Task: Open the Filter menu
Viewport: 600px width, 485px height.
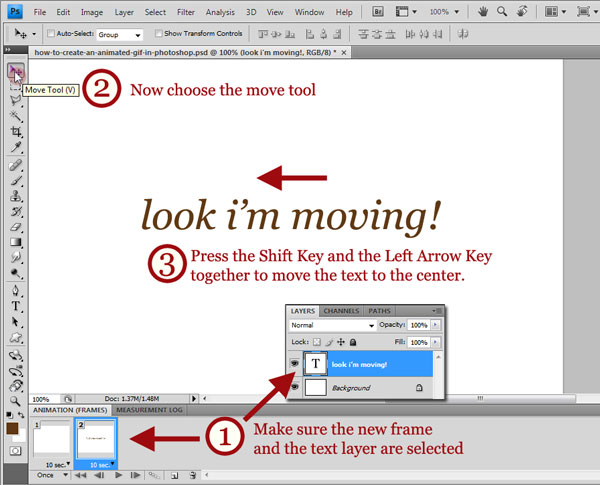Action: [185, 12]
